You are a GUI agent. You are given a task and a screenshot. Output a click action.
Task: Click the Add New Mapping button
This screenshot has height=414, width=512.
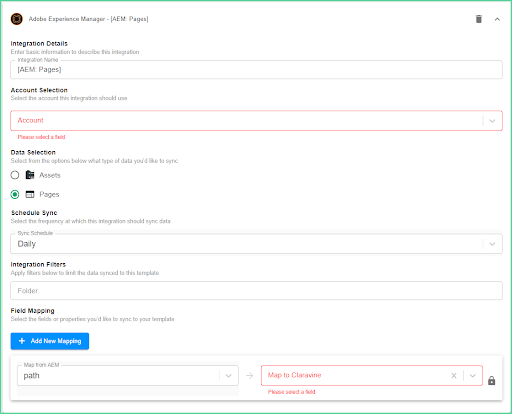coord(50,341)
